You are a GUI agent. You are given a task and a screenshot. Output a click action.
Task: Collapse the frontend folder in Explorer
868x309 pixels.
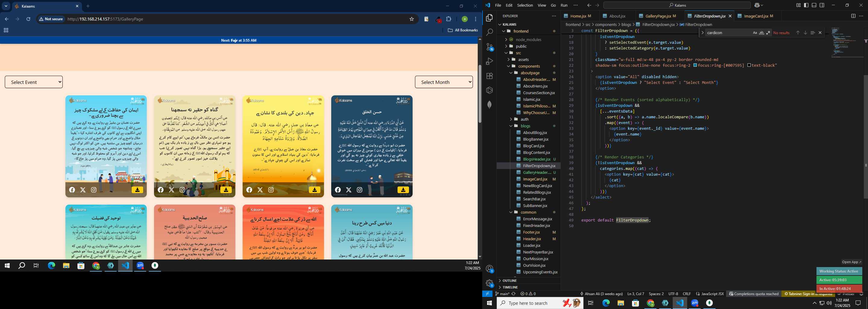tap(504, 31)
